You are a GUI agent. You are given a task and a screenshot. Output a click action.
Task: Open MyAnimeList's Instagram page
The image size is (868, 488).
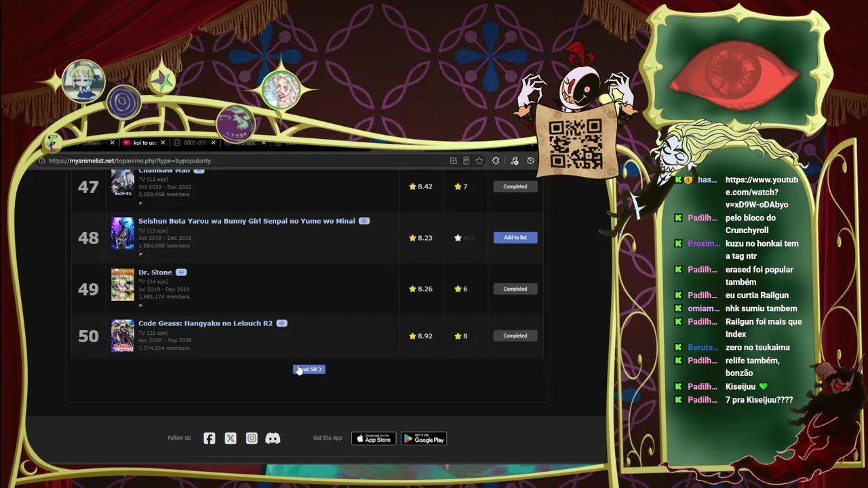[x=252, y=439]
